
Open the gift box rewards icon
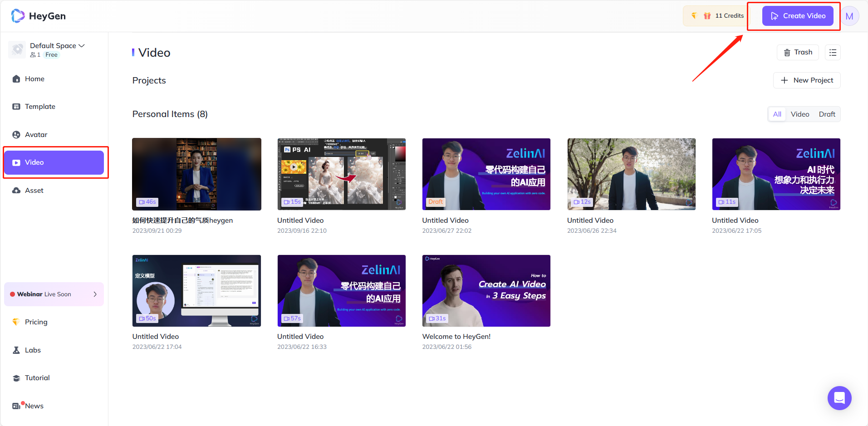(x=707, y=16)
